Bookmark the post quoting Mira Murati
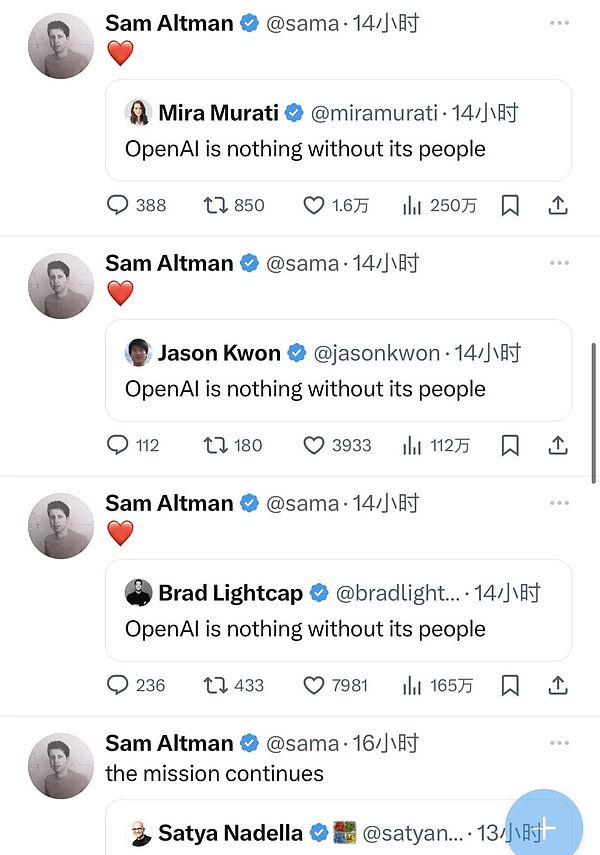The height and width of the screenshot is (855, 600). click(510, 205)
